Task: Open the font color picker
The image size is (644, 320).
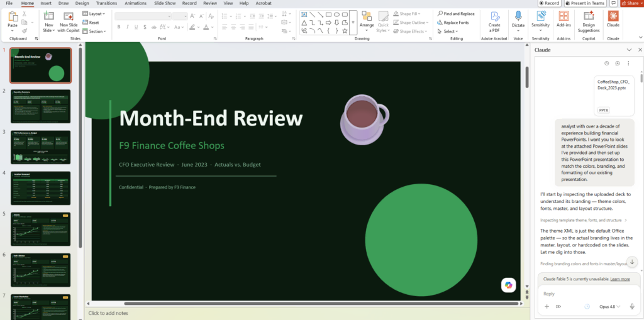Action: (208, 27)
